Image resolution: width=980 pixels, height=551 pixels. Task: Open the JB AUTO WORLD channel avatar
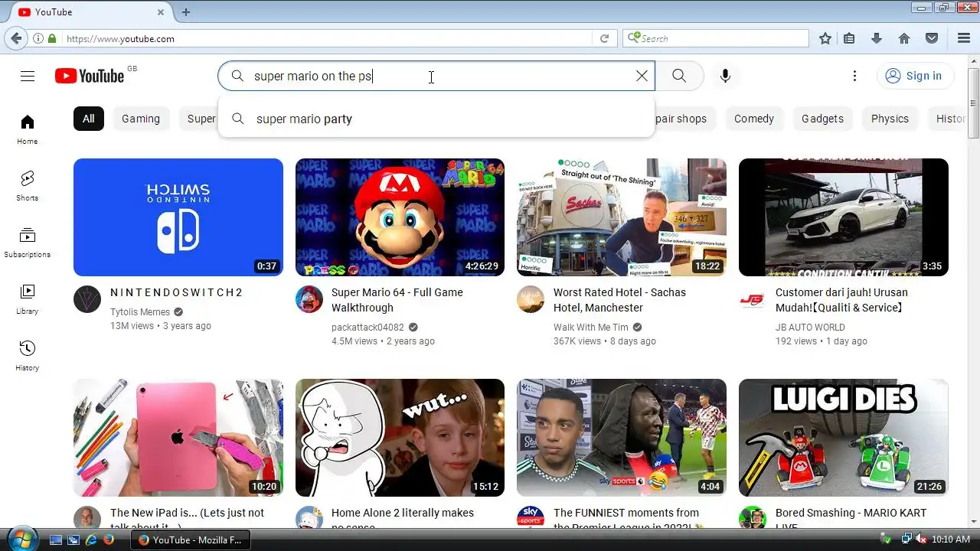(753, 299)
